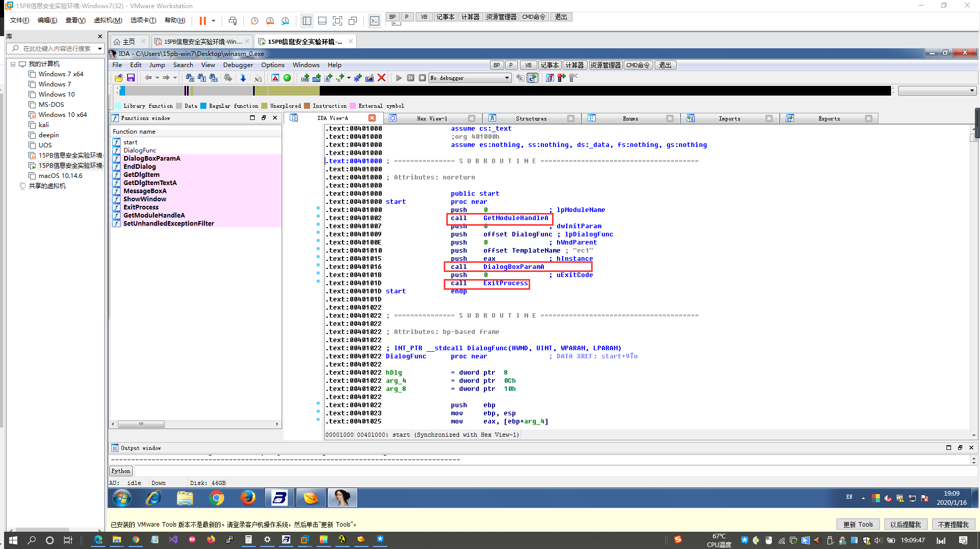980x549 pixels.
Task: Click call GetModuleHandleA in disassembly
Action: (x=499, y=218)
